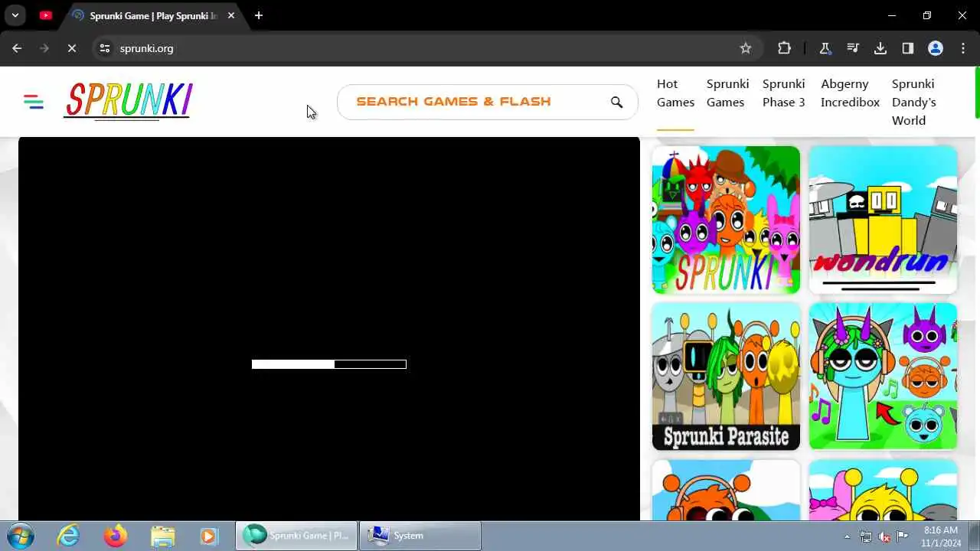980x551 pixels.
Task: Click the muted volume tray icon
Action: coord(884,536)
